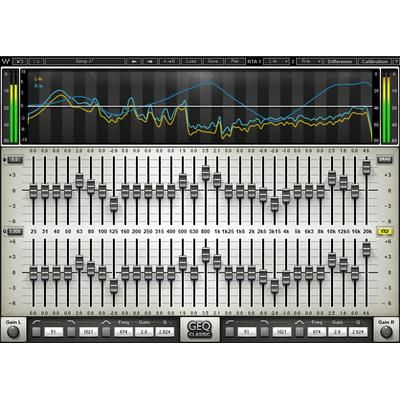
Task: Click the Gain R knob
Action: coord(386,332)
